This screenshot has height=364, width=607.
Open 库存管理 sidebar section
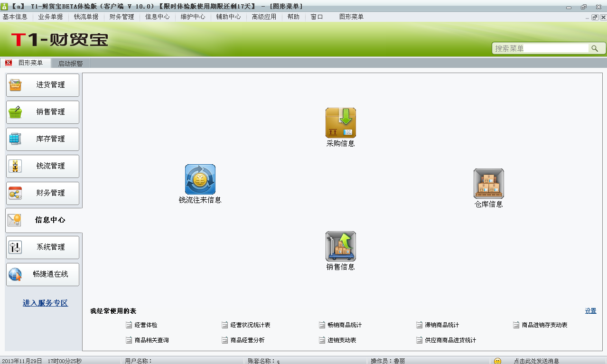point(43,139)
